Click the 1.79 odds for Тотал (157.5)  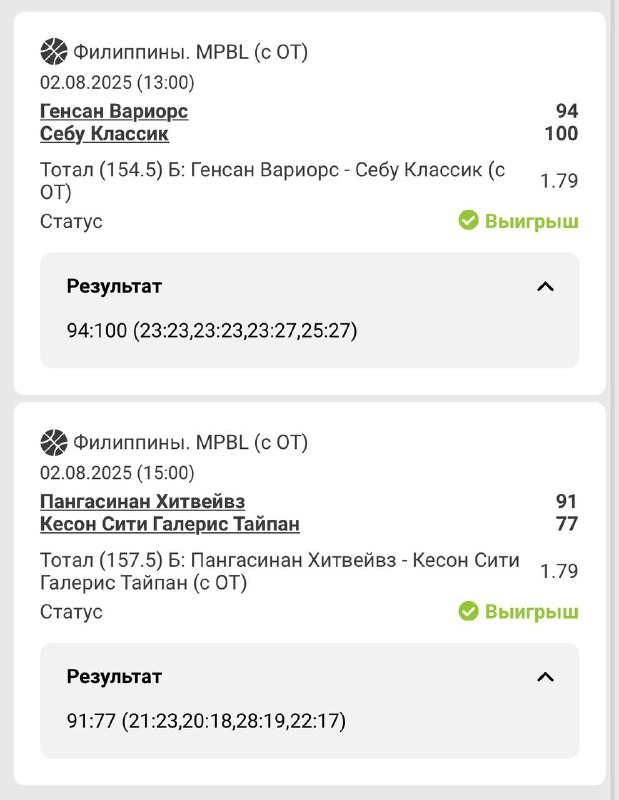pyautogui.click(x=559, y=571)
